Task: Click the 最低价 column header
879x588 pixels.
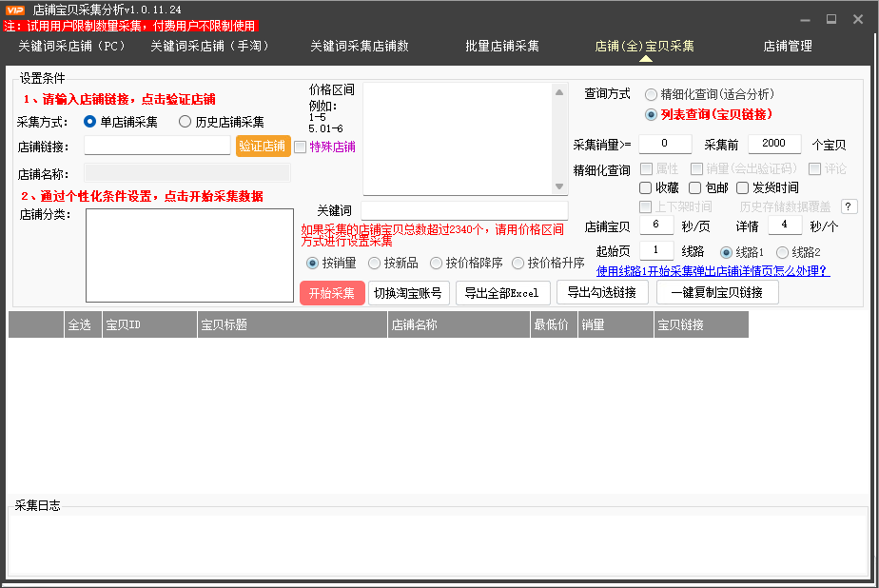Action: point(554,324)
